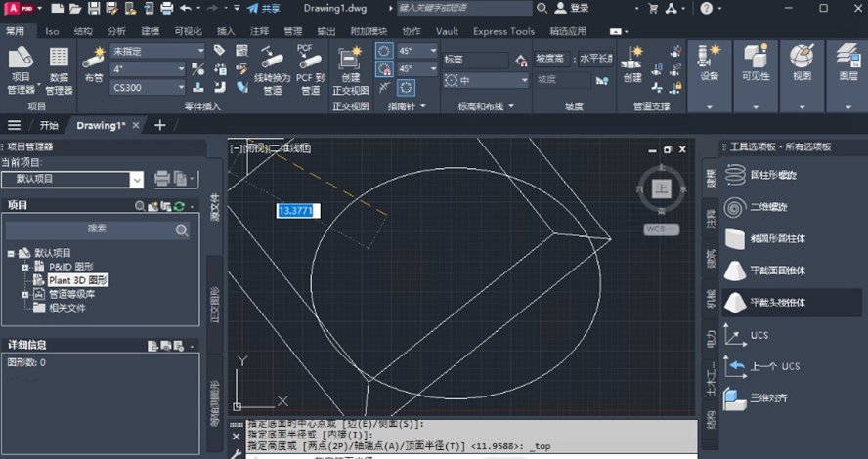Expand the 标高和布线 panel
868x459 pixels.
click(486, 106)
